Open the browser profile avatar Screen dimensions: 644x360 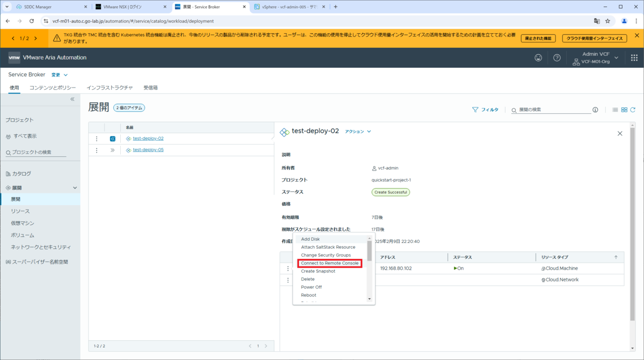tap(624, 21)
